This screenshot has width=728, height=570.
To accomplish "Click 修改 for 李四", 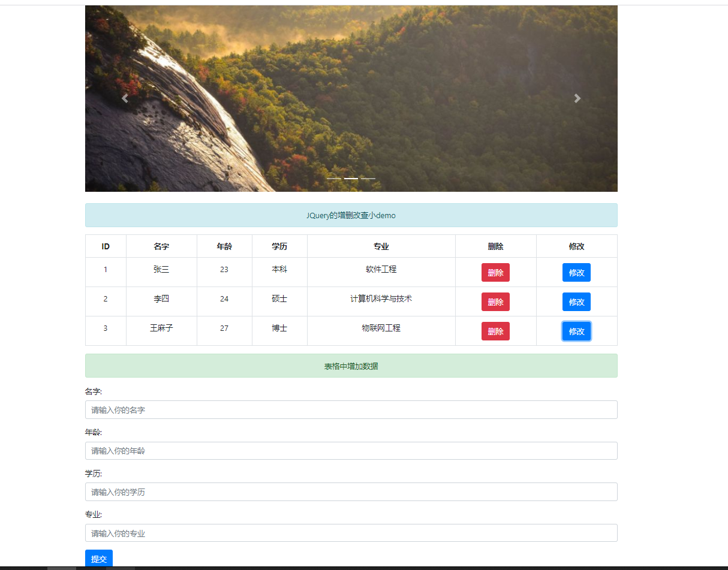I will [576, 301].
